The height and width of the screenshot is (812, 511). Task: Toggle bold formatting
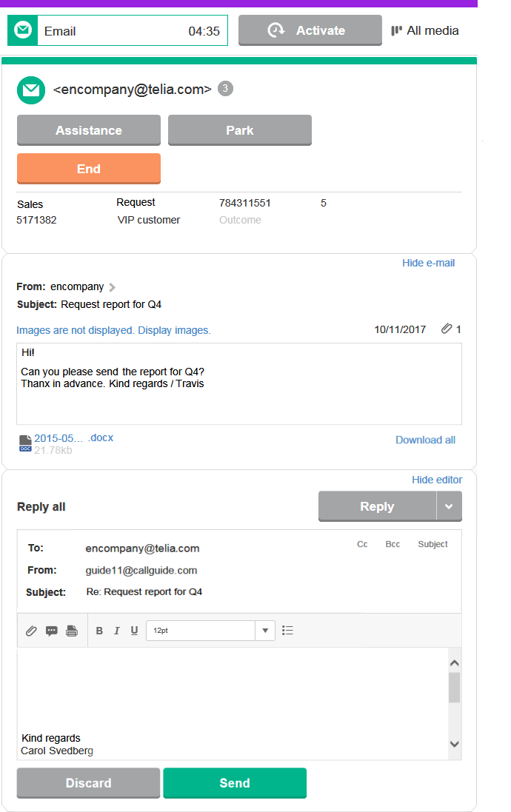click(x=100, y=631)
